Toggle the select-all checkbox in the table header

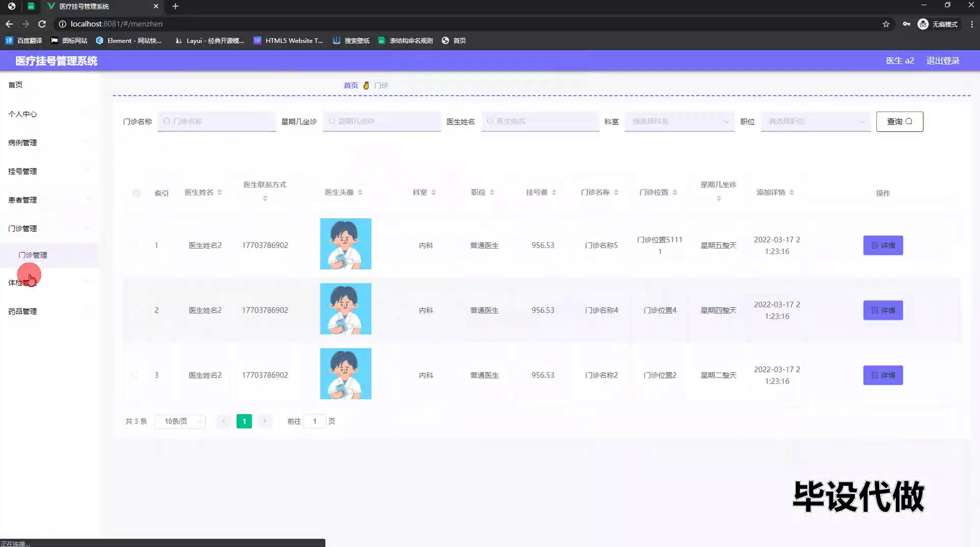click(136, 193)
